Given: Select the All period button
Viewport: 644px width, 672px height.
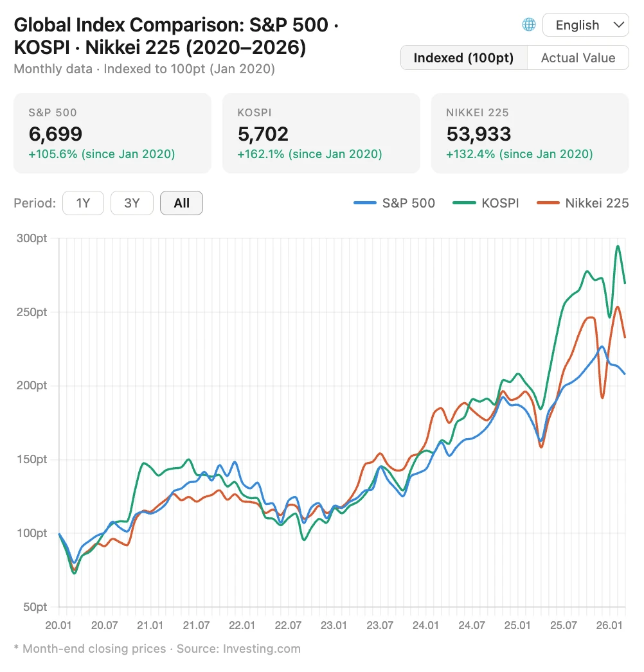Looking at the screenshot, I should [181, 203].
